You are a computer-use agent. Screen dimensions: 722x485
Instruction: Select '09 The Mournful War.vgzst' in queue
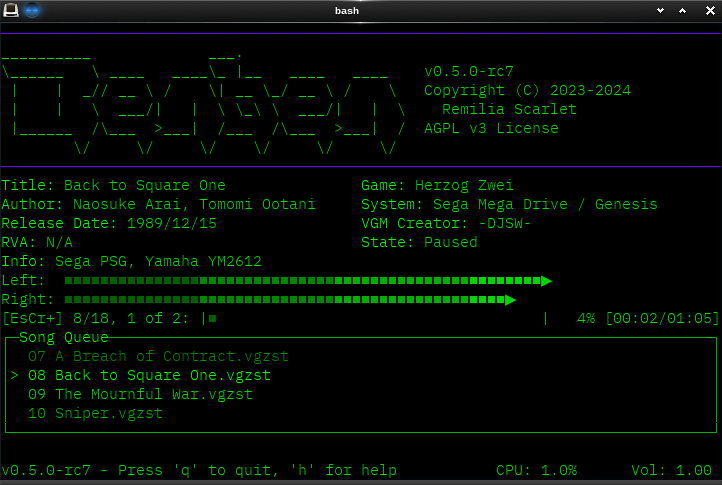[140, 394]
